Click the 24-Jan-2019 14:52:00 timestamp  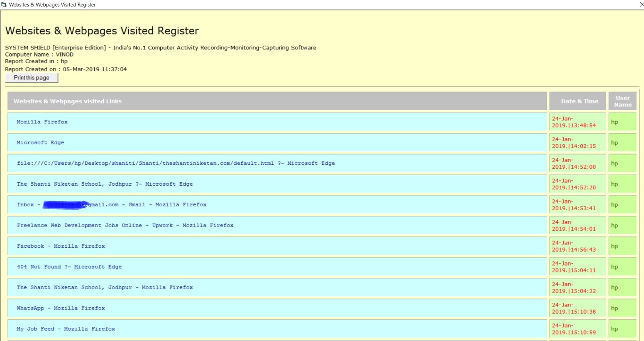[578, 163]
